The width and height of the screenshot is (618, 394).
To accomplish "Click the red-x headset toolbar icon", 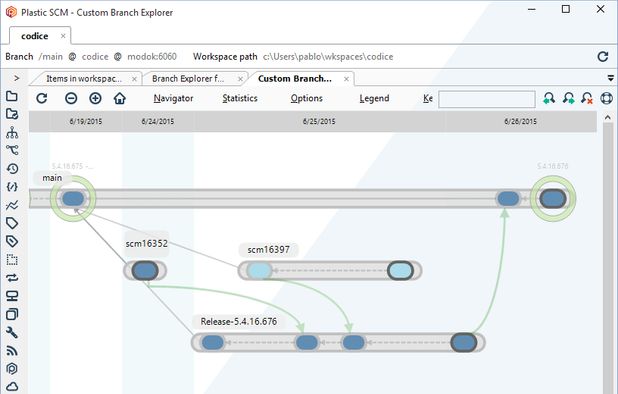I will pos(587,98).
